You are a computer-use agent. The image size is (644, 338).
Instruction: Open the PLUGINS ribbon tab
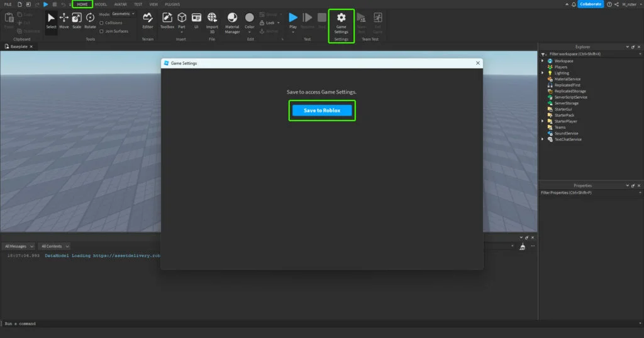point(172,4)
